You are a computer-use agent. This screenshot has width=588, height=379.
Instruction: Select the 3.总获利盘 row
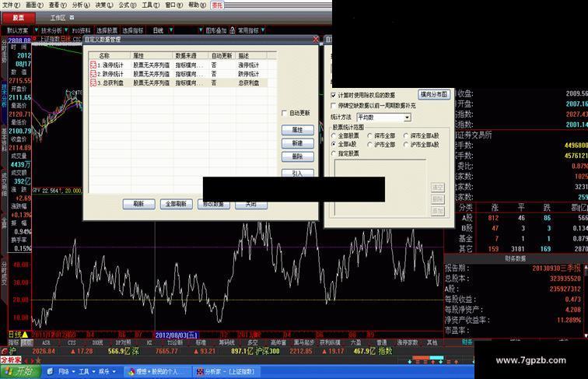click(179, 83)
